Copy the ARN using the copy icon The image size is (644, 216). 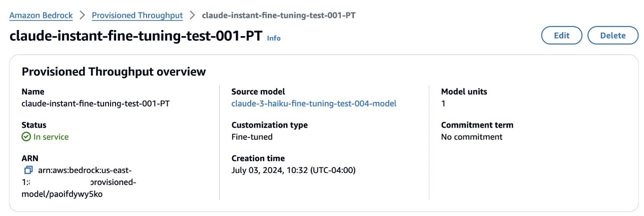(x=29, y=170)
